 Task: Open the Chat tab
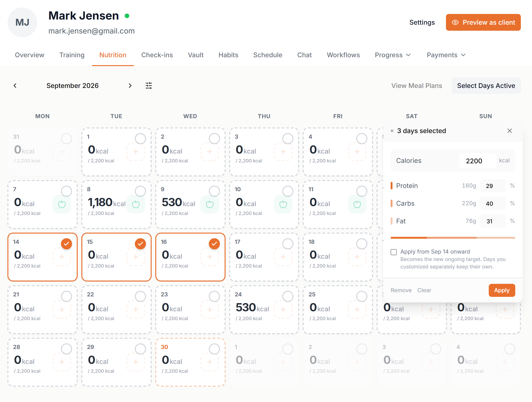point(304,55)
